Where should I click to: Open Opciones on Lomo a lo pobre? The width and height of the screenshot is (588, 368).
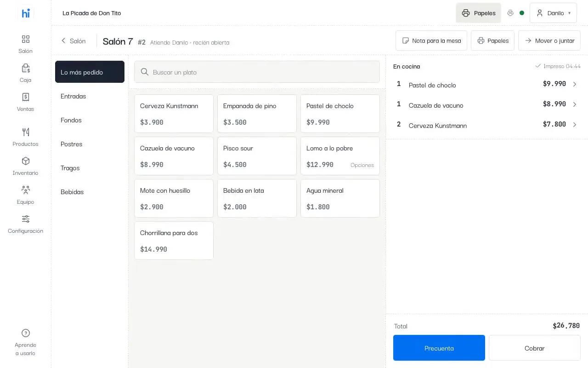[362, 165]
